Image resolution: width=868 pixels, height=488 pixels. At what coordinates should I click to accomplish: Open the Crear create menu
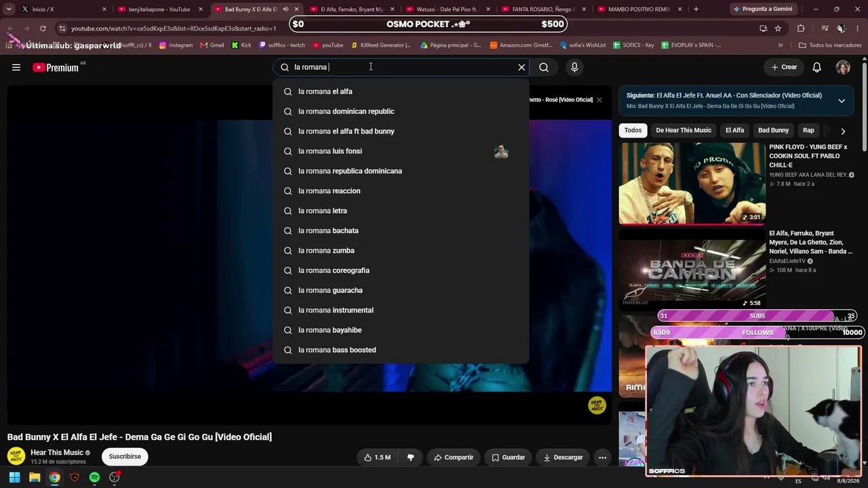784,67
